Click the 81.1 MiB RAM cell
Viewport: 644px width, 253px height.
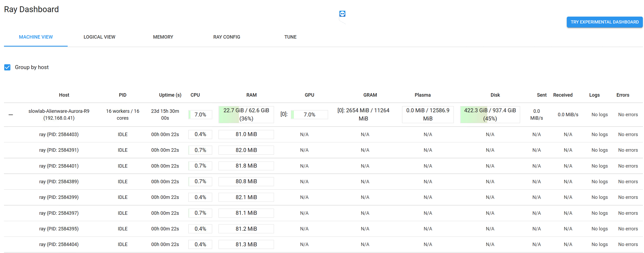[246, 213]
